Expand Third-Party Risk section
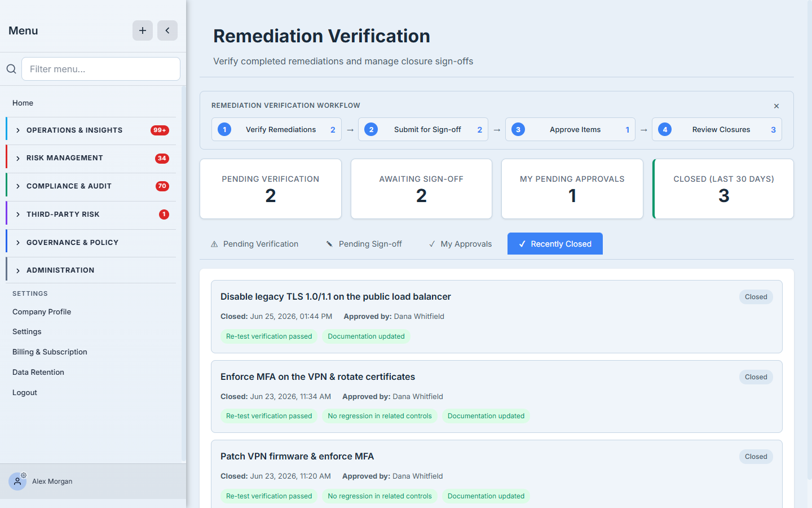The height and width of the screenshot is (508, 812). click(x=91, y=214)
